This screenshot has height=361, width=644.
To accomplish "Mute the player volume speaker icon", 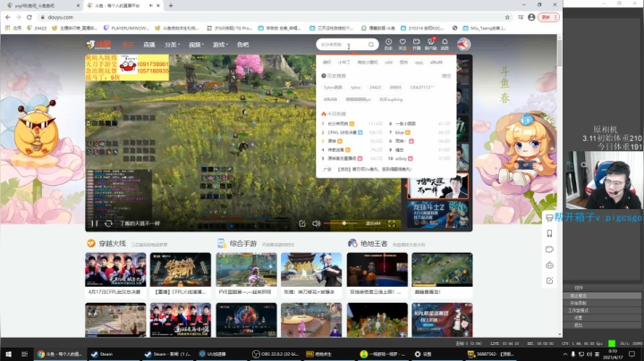I will (x=316, y=223).
